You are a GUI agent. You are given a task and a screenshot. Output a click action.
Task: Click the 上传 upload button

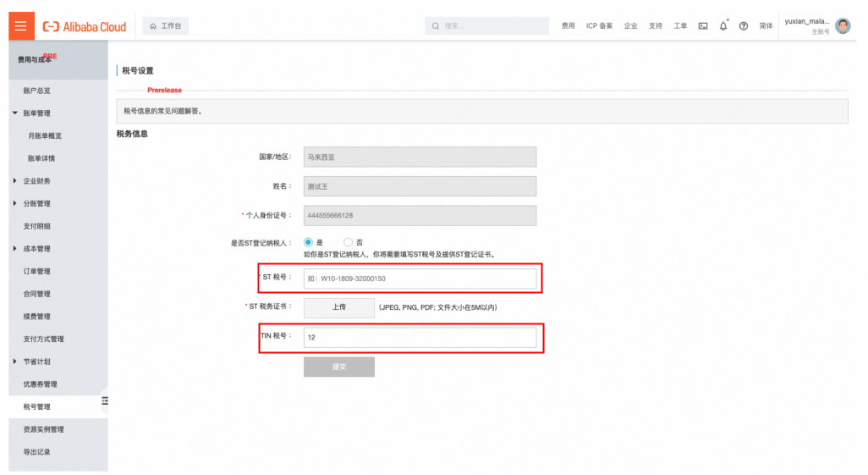click(338, 307)
